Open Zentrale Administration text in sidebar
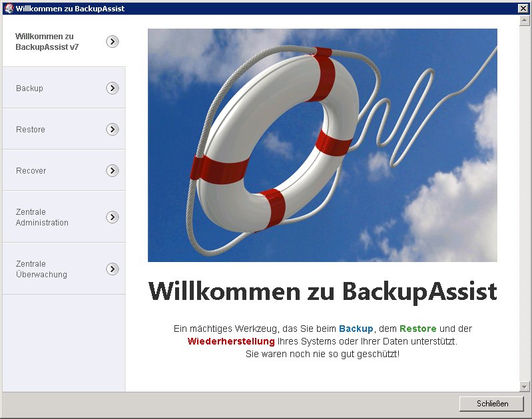This screenshot has height=419, width=532. click(x=42, y=217)
